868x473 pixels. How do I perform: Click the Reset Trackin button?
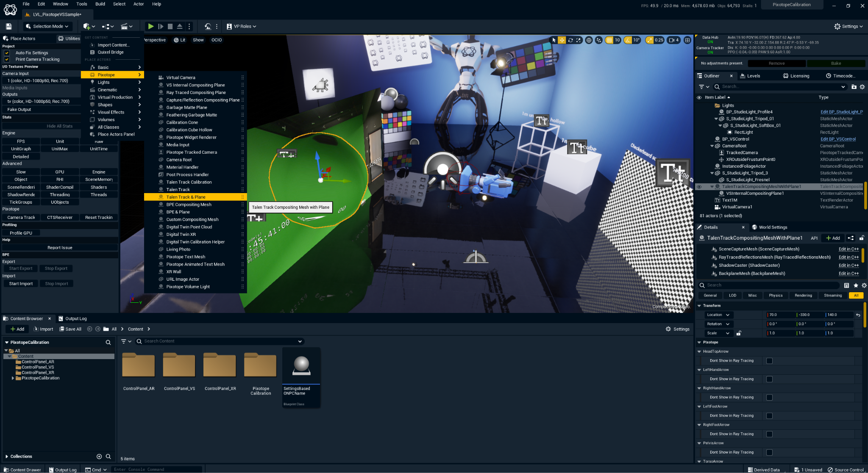(99, 218)
